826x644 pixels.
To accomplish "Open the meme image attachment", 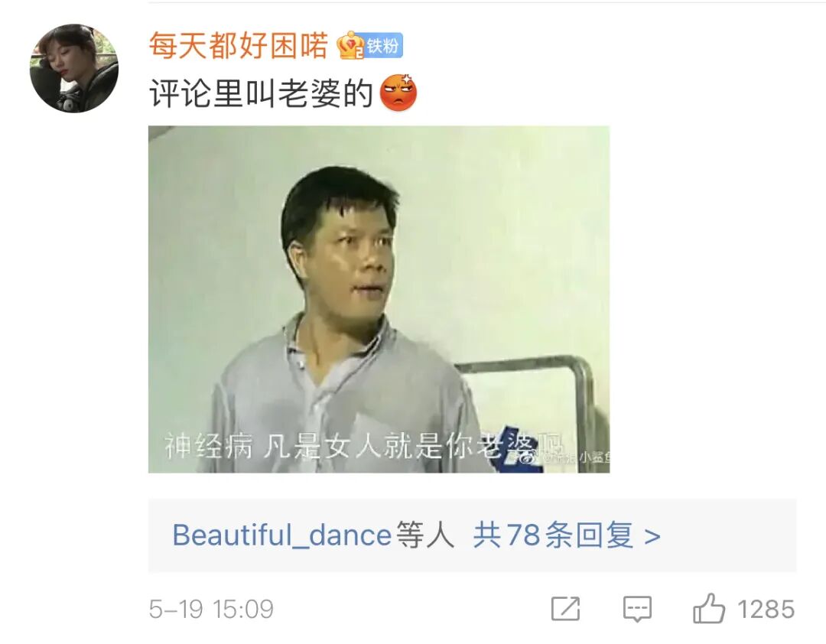I will pyautogui.click(x=379, y=299).
